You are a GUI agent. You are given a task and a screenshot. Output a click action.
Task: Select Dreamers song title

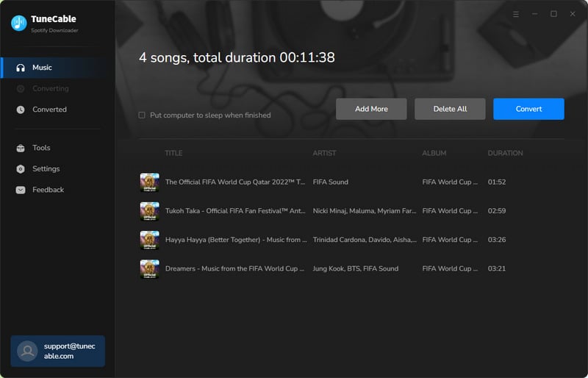[234, 268]
